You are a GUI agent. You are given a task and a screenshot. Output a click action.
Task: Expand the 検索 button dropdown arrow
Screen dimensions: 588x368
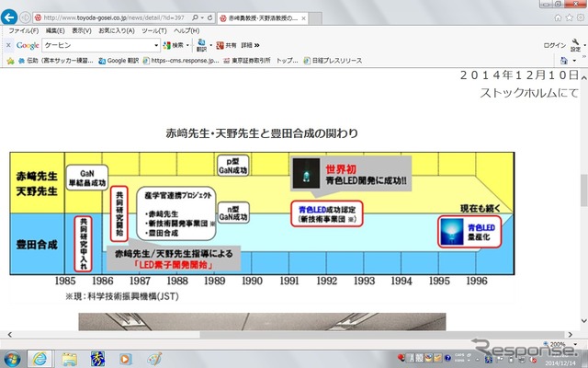187,45
